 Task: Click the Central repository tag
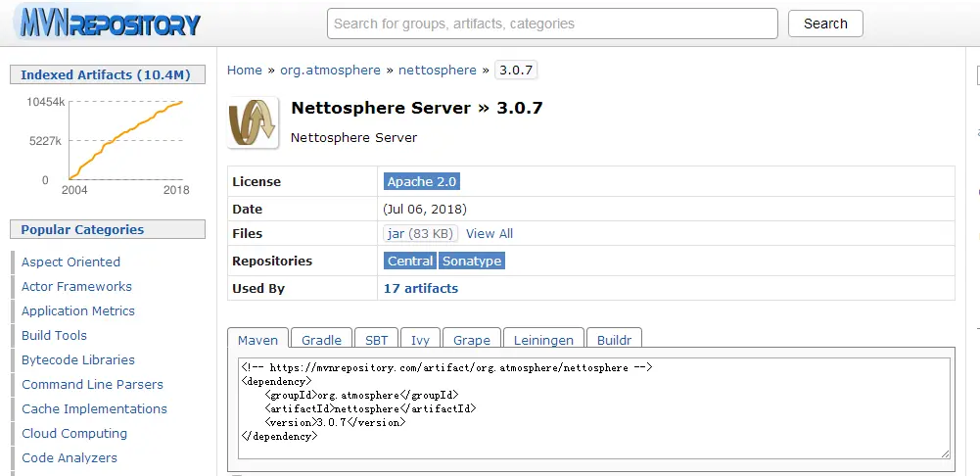tap(410, 261)
